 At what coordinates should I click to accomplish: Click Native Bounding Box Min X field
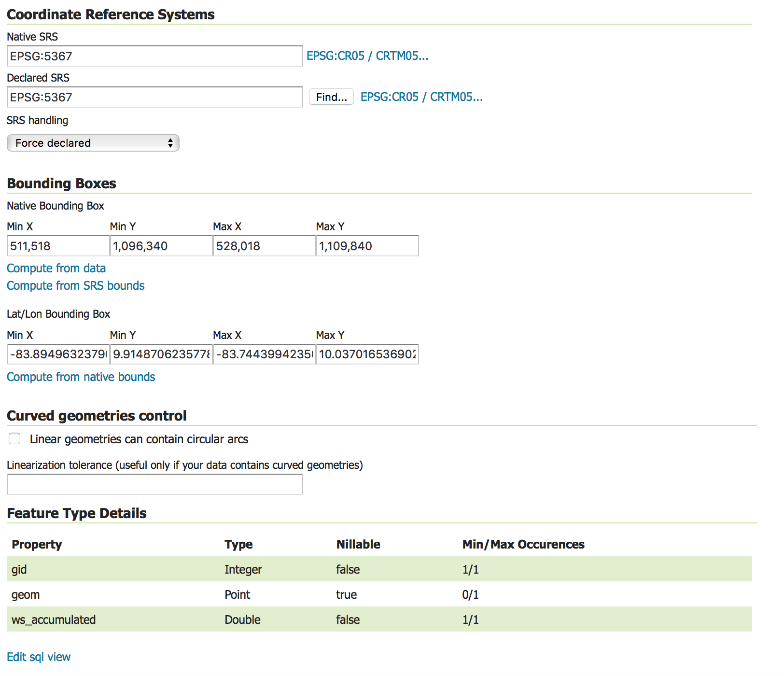58,246
